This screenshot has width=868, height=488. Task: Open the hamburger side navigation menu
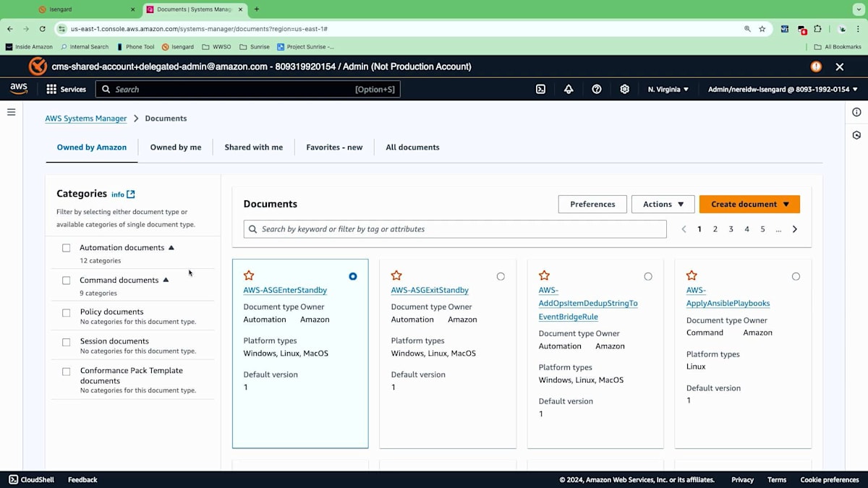(11, 112)
